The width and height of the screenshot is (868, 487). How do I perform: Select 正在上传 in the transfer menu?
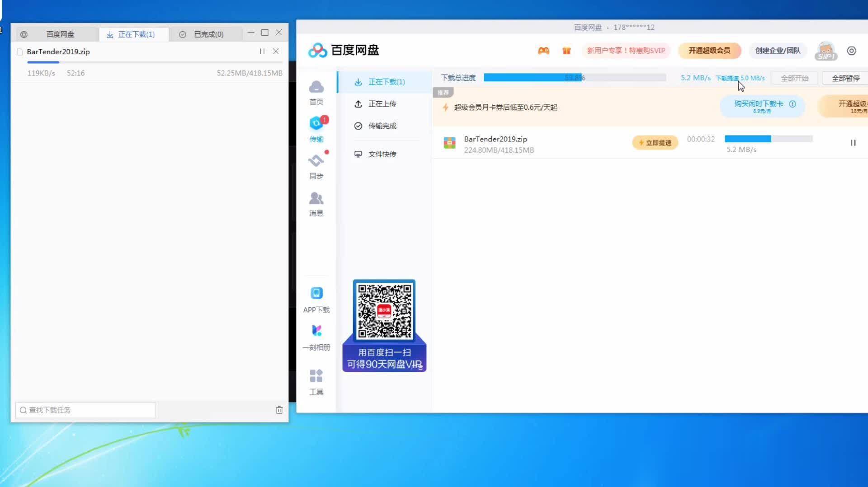pyautogui.click(x=382, y=104)
